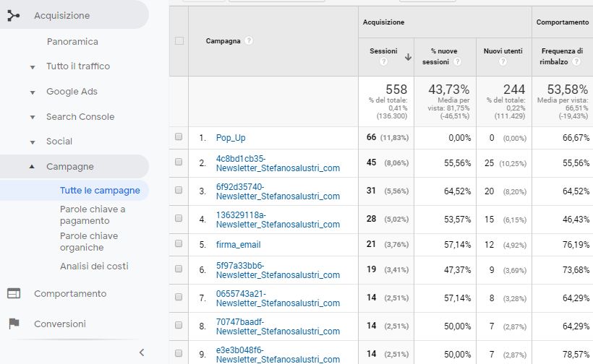Open the help icon for Frequenza di rimbalzo

[x=576, y=61]
